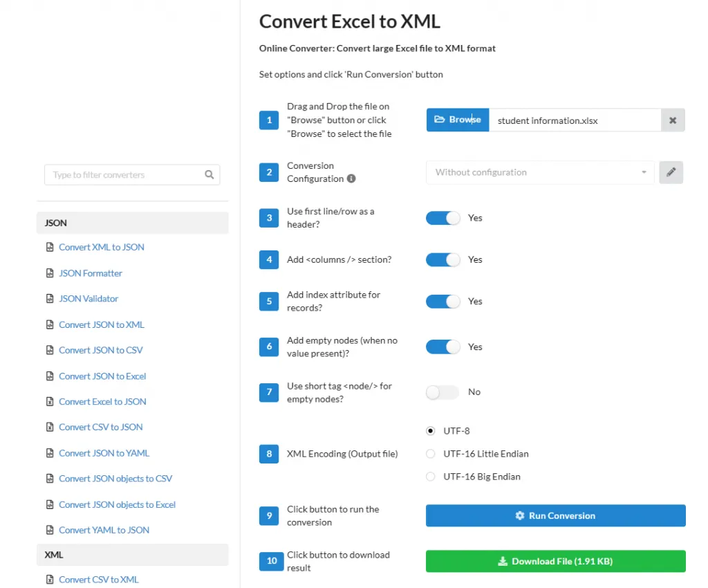Click the pencil icon to edit configuration
Screen dimensions: 708x588
coord(671,172)
